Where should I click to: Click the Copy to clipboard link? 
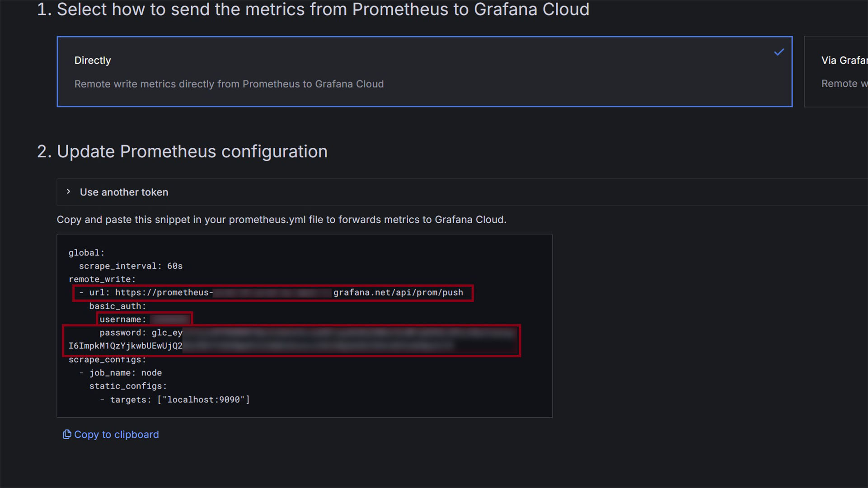pyautogui.click(x=116, y=434)
